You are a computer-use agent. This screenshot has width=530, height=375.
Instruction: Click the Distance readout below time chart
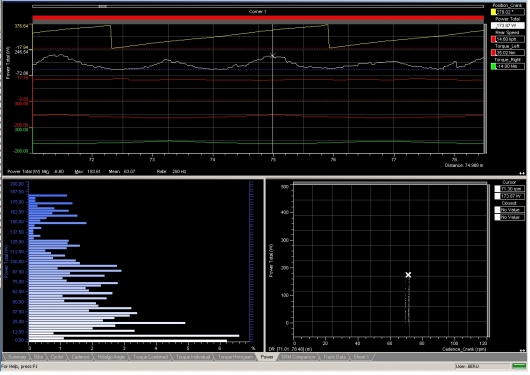click(464, 165)
